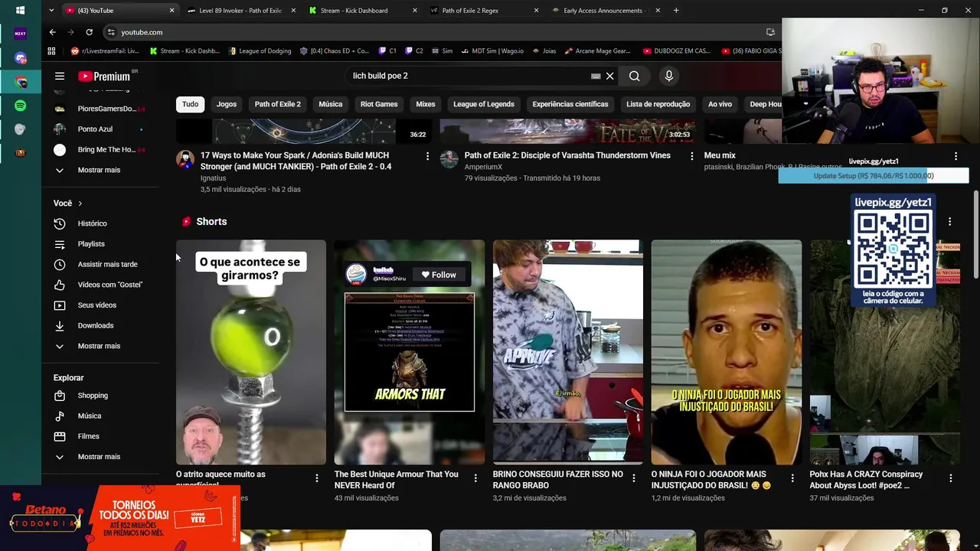Open Shopping under Explorar
Viewport: 980px width, 551px height.
click(92, 396)
